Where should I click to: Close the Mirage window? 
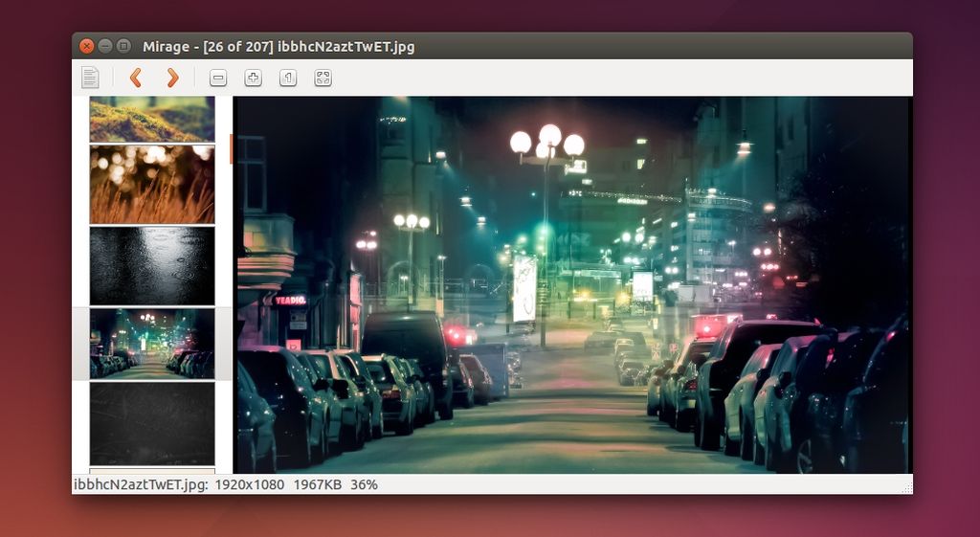pos(86,46)
